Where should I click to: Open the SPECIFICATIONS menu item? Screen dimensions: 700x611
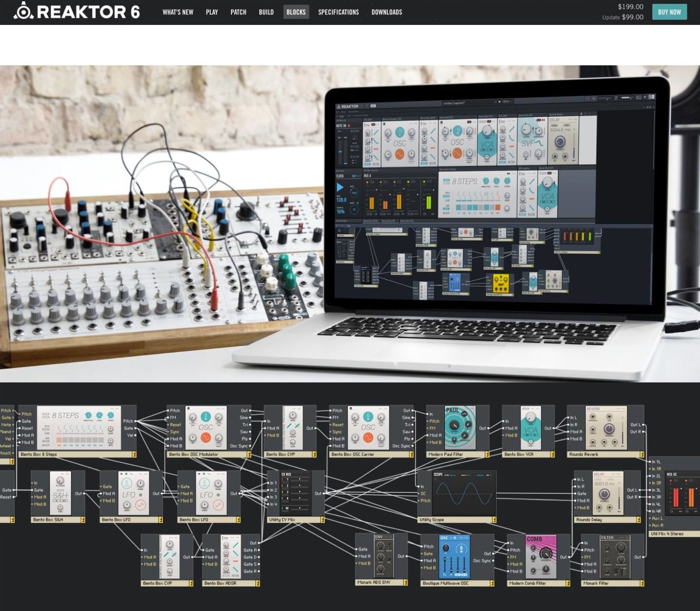pos(338,12)
